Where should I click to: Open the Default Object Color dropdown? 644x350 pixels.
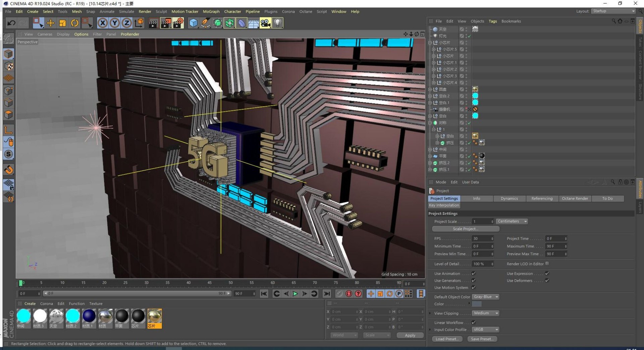pyautogui.click(x=486, y=297)
